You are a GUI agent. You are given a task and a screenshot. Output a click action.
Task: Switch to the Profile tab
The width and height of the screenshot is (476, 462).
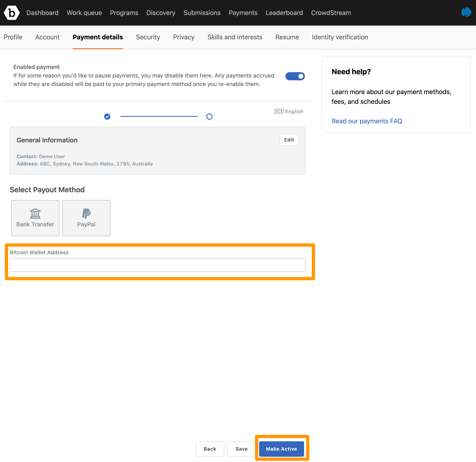[x=13, y=37]
